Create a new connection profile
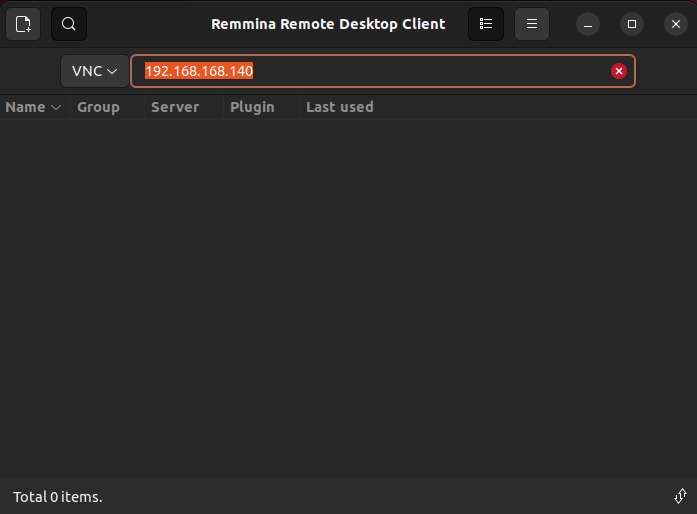 (23, 23)
